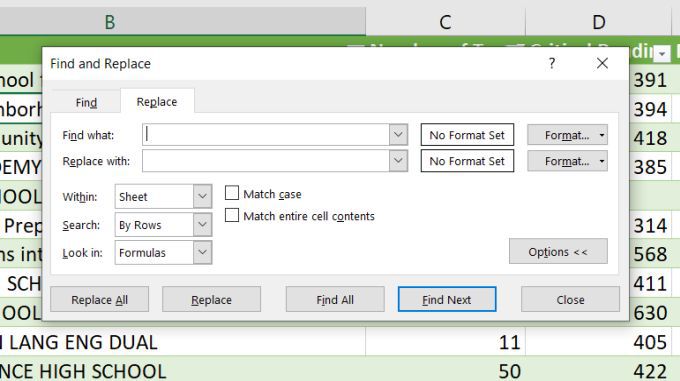Select cell with value 391
The image size is (680, 381).
click(650, 80)
